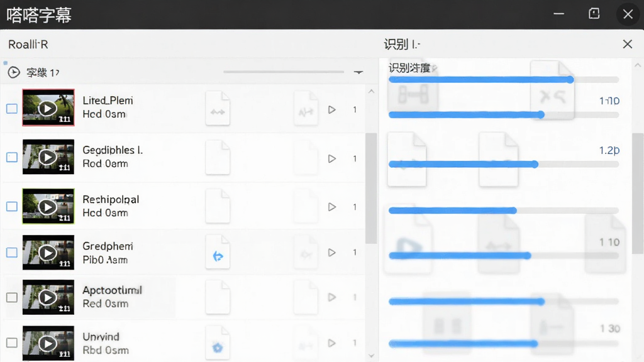Minimize the application window
The height and width of the screenshot is (362, 644).
pyautogui.click(x=558, y=14)
